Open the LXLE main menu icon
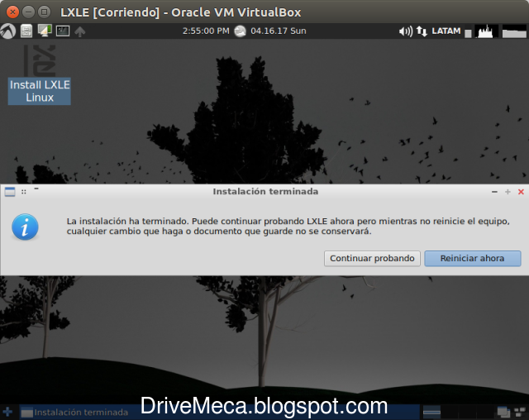Viewport: 529px width, 420px height. [7, 31]
